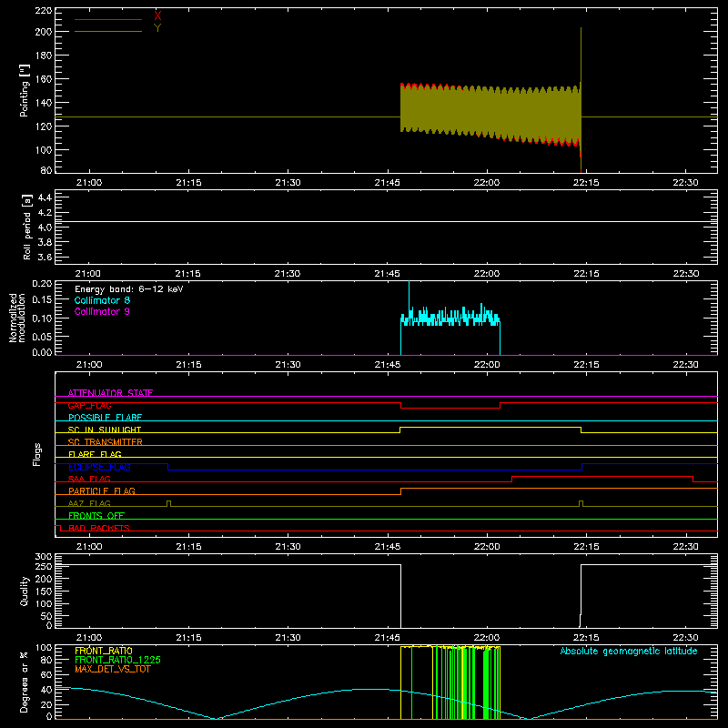Viewport: 728px width, 728px height.
Task: Click the olive Y legend line sample
Action: 108,31
